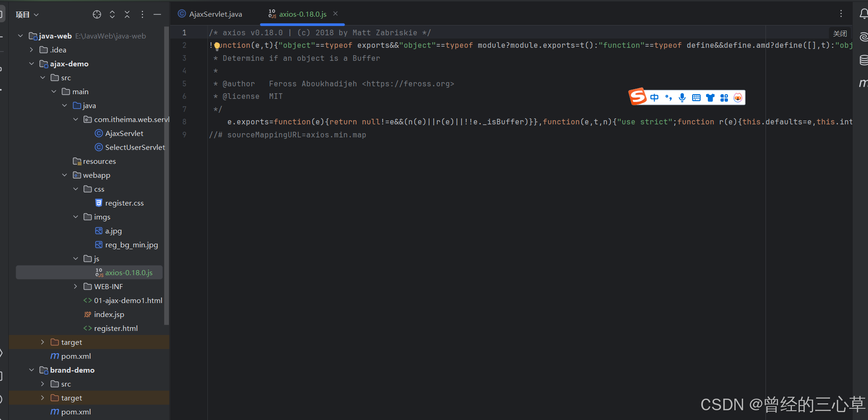Click the select opened file locate icon

pos(97,14)
